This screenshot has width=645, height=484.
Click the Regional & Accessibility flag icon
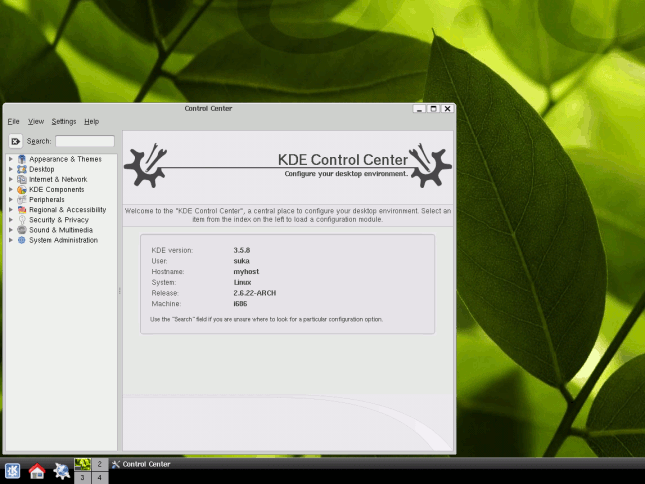point(22,210)
